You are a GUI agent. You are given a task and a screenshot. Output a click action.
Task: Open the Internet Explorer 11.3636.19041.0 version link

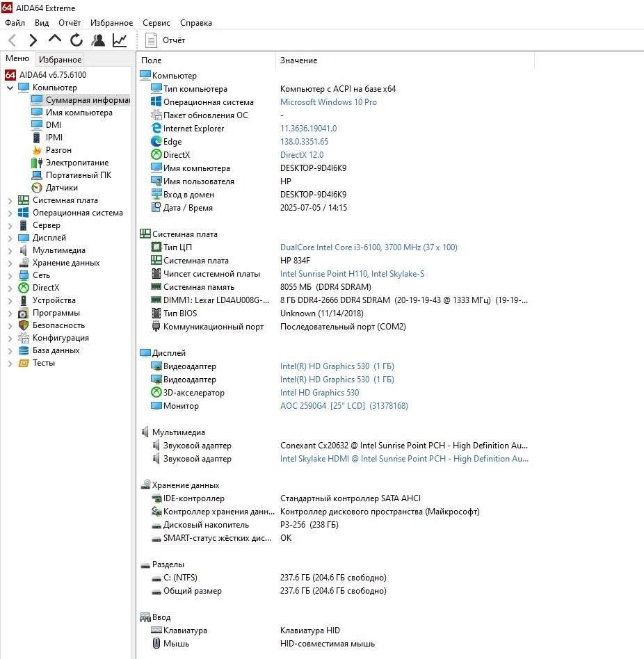click(x=308, y=129)
